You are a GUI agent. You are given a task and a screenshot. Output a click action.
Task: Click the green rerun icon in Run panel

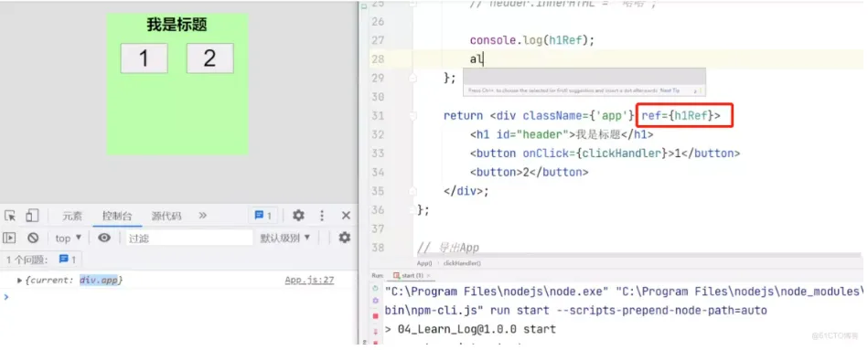(x=375, y=288)
